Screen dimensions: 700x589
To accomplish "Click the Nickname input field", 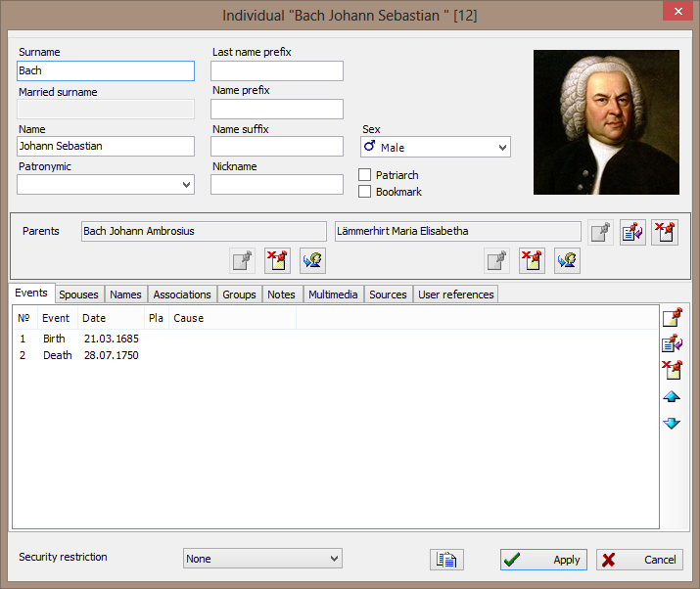I will tap(277, 185).
